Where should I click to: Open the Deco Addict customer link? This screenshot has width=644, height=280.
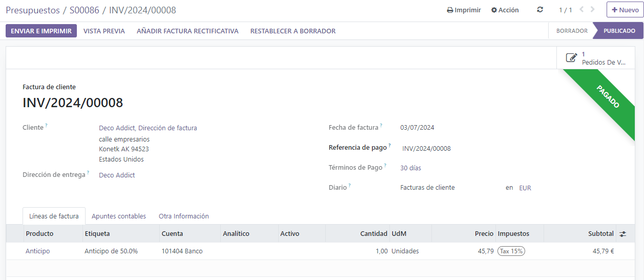pos(148,128)
